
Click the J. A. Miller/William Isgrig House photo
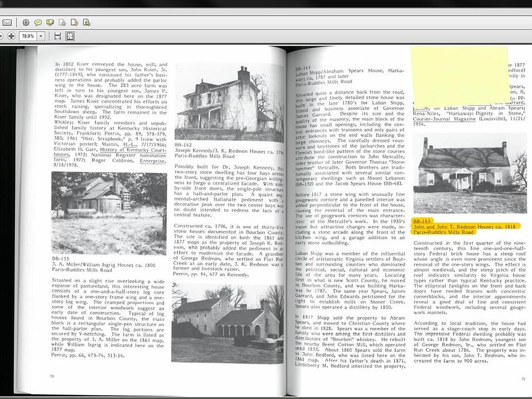click(x=109, y=213)
